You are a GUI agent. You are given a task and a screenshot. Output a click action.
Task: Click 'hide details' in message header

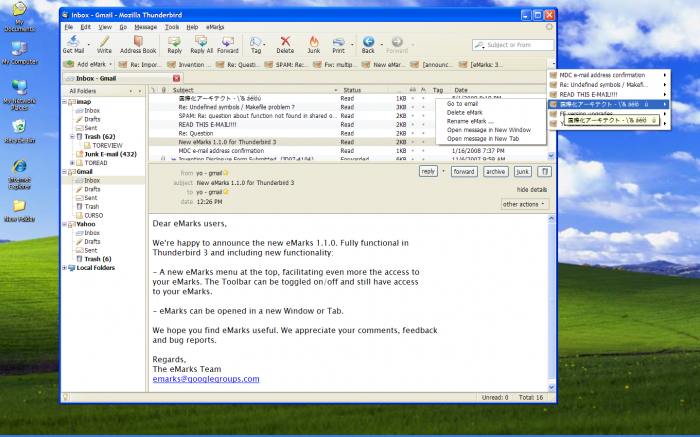pyautogui.click(x=532, y=190)
